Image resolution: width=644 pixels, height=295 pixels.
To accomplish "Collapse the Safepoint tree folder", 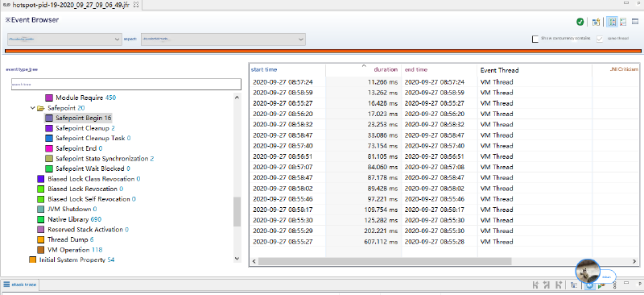I will pyautogui.click(x=32, y=108).
